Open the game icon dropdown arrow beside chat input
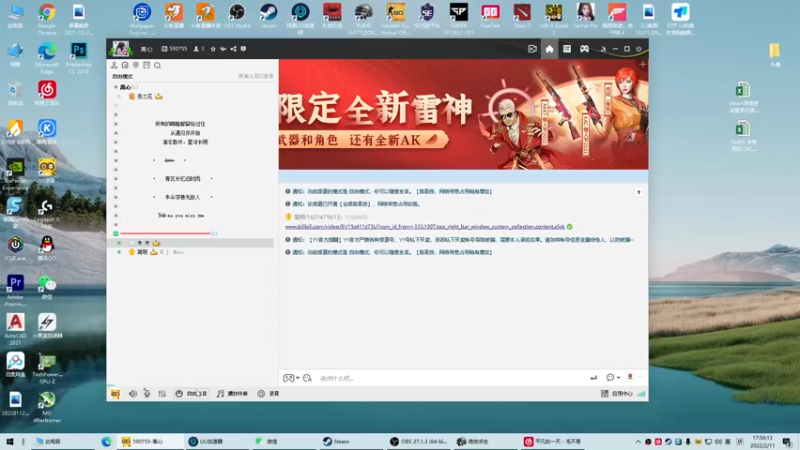Screen dimensions: 800x450 click(298, 378)
